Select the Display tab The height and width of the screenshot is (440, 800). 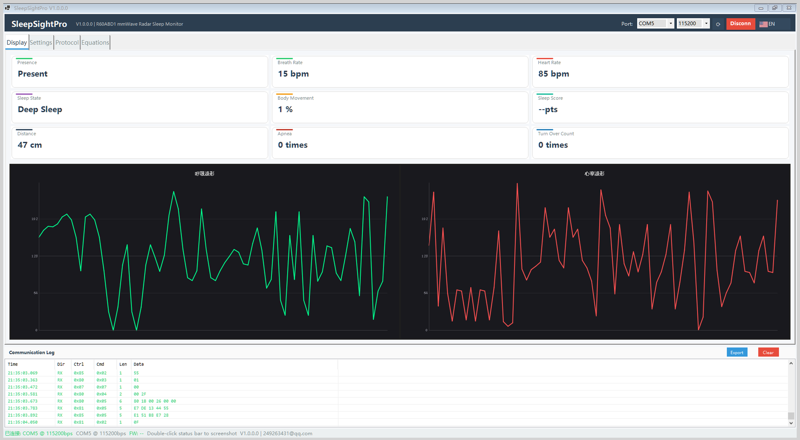click(x=17, y=42)
